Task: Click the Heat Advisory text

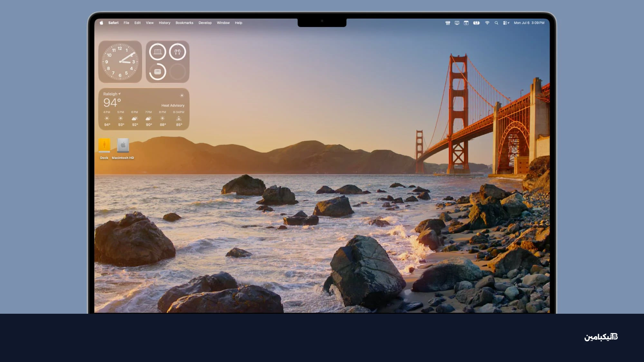Action: 173,106
